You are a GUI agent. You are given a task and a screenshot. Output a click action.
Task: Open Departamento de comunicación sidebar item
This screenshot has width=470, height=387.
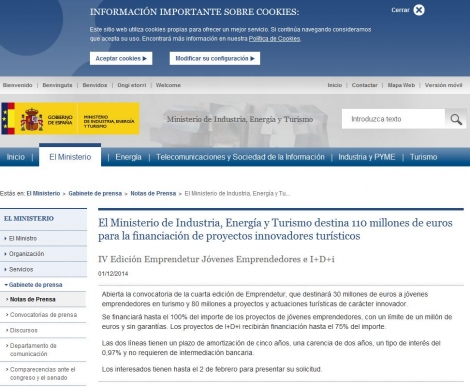[x=33, y=350]
